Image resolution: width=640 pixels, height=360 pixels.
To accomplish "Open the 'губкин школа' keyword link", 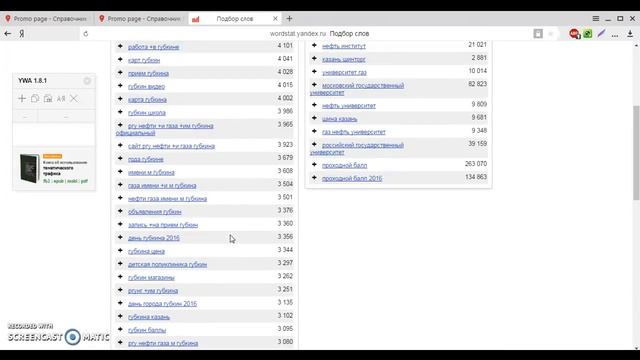I will pos(147,113).
